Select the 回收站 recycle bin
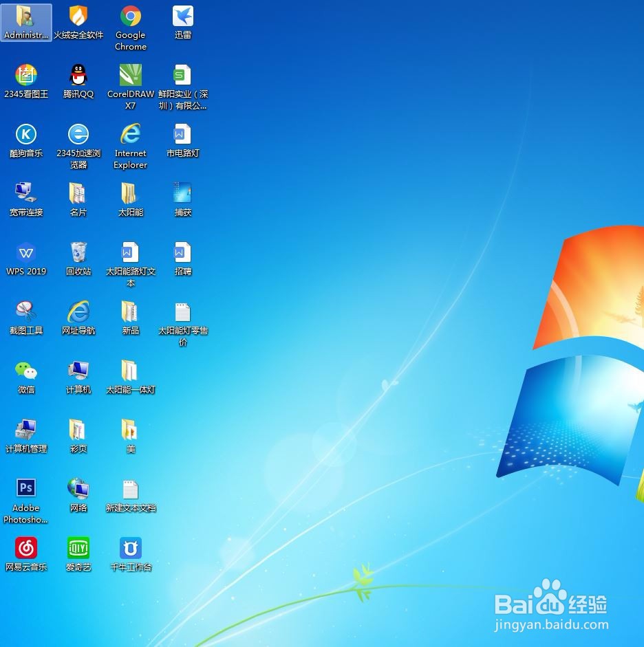Image resolution: width=644 pixels, height=647 pixels. 78,259
